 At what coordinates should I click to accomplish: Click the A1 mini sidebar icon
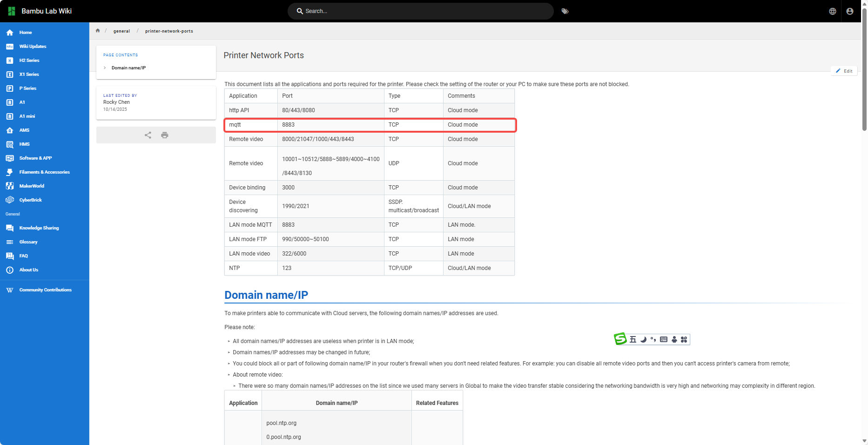(10, 116)
